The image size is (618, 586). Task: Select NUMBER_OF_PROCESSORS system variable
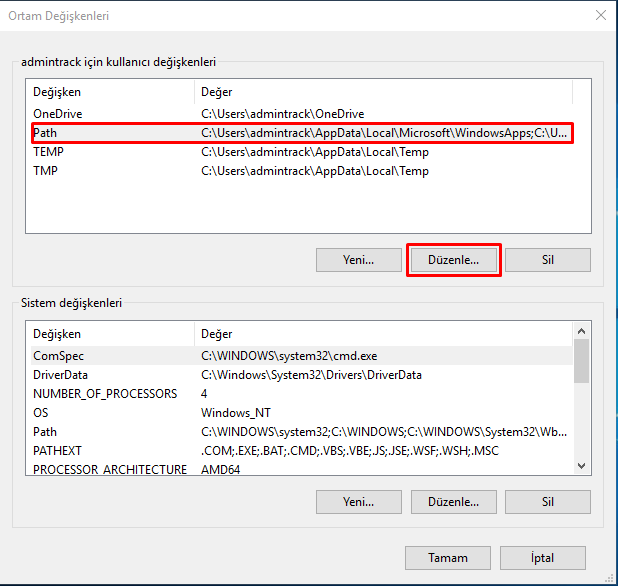[x=105, y=394]
